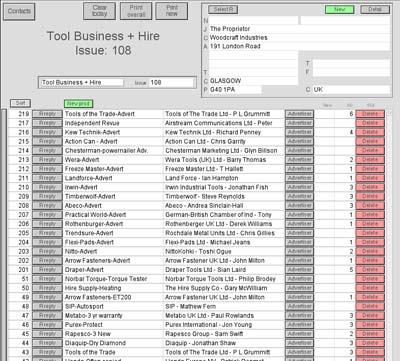Image resolution: width=400 pixels, height=361 pixels.
Task: Select contact "SIP - Mathew Fern"
Action: [190, 306]
